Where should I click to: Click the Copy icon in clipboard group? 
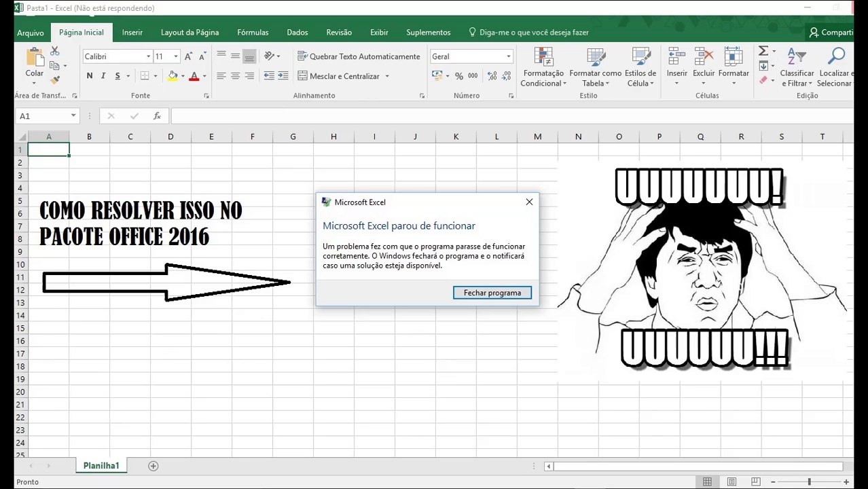pyautogui.click(x=54, y=66)
